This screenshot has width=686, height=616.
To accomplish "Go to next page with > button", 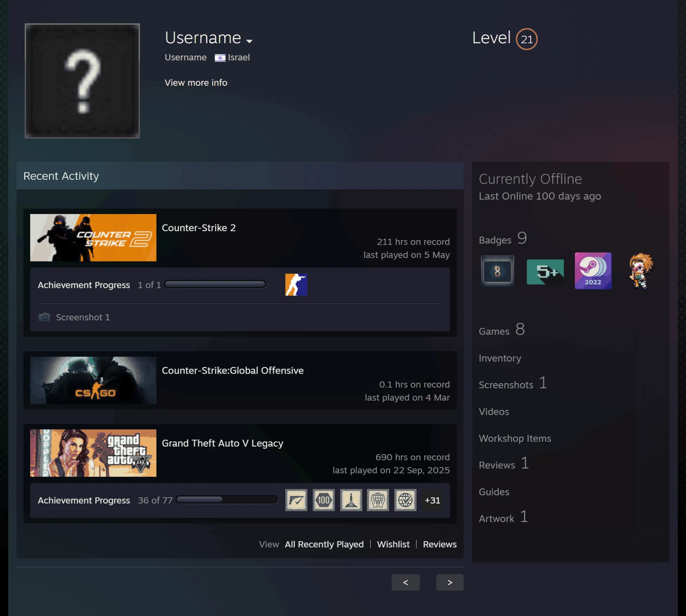I will click(x=450, y=582).
